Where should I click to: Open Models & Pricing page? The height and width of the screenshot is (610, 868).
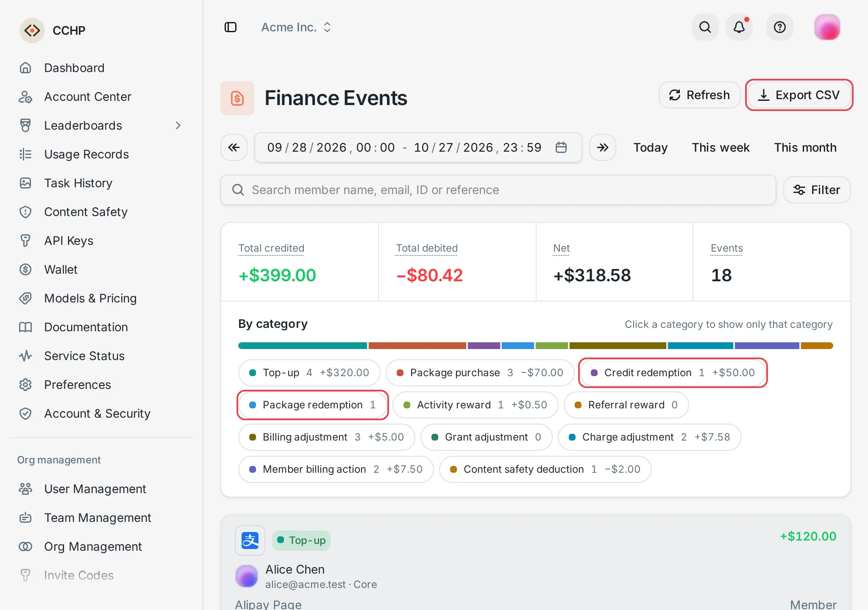point(102,298)
